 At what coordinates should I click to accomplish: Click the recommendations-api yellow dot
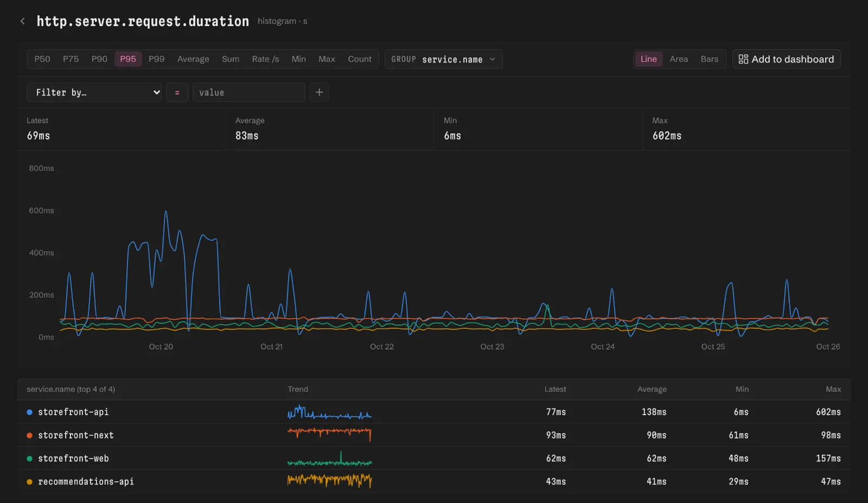[29, 482]
